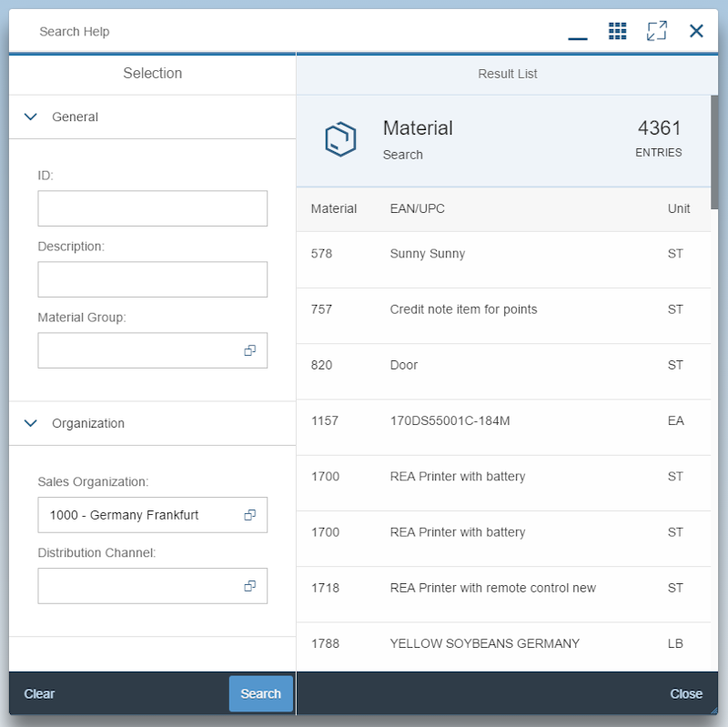Focus the Description input field
Viewport: 728px width, 727px height.
152,279
